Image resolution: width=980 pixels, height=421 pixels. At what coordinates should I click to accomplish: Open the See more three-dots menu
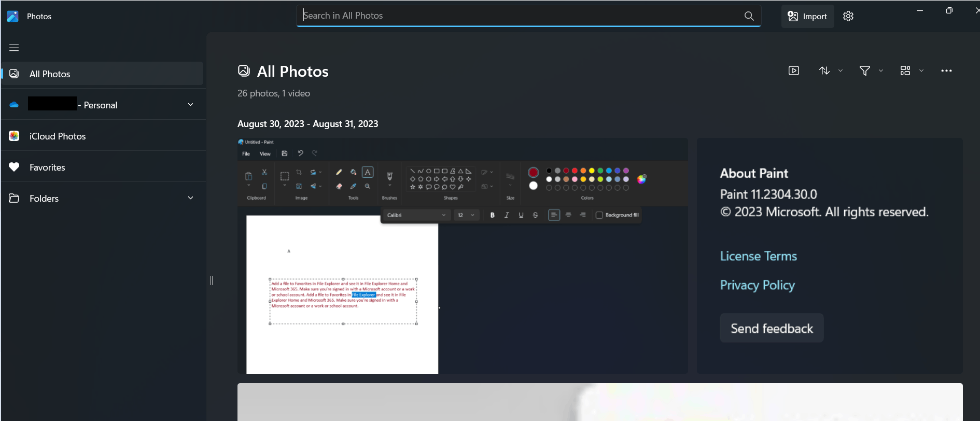(946, 71)
